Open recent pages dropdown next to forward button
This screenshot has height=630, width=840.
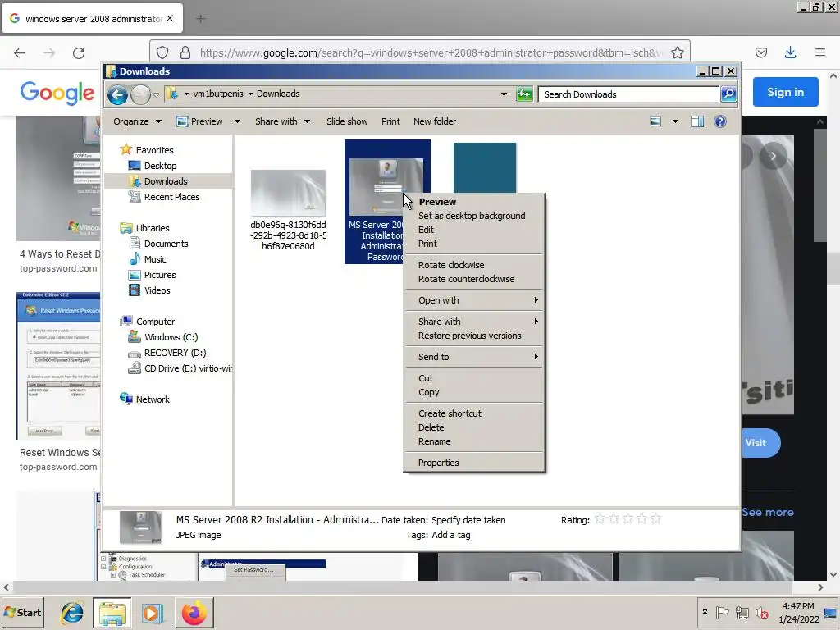click(156, 95)
